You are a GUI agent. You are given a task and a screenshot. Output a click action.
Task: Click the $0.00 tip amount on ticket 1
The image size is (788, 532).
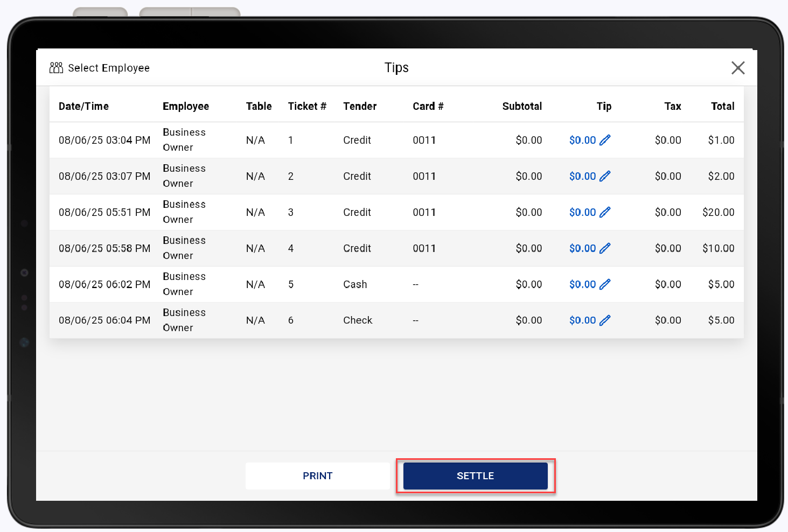click(582, 140)
